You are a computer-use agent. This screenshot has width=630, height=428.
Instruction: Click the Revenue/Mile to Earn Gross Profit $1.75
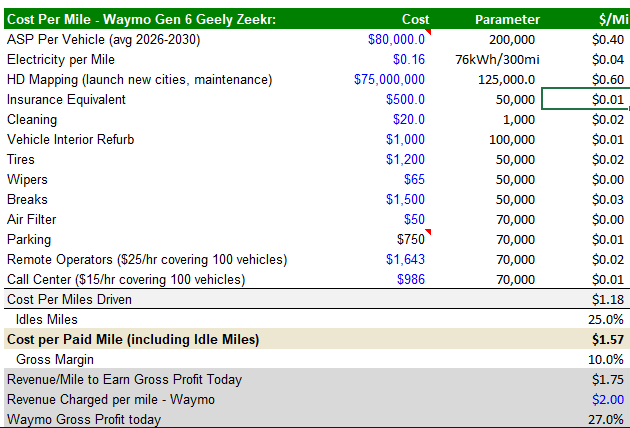[608, 379]
